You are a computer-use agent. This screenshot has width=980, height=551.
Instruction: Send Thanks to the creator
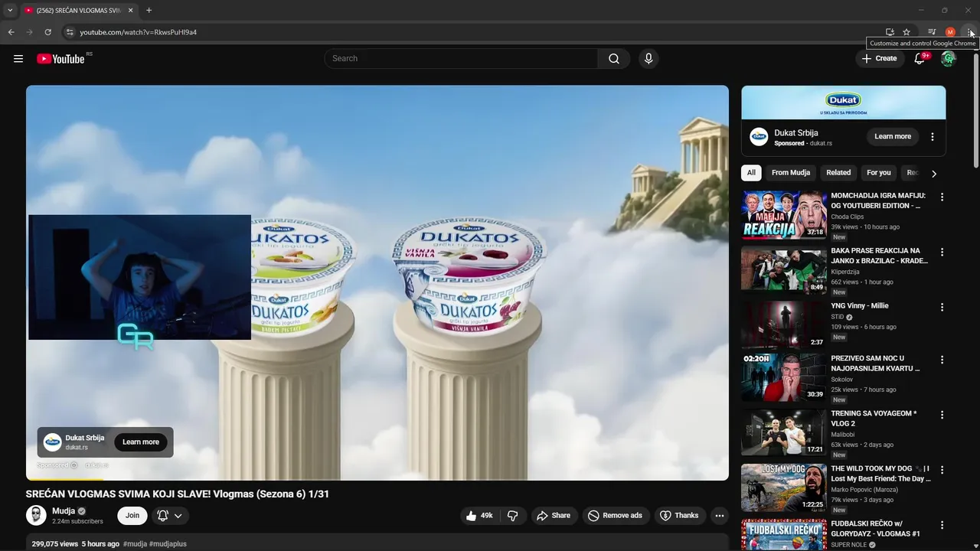(x=679, y=516)
